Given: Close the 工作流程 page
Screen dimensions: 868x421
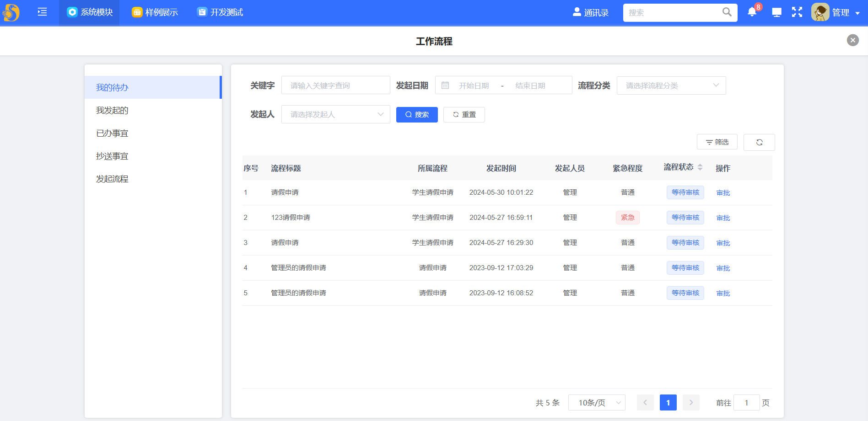Looking at the screenshot, I should click(853, 40).
